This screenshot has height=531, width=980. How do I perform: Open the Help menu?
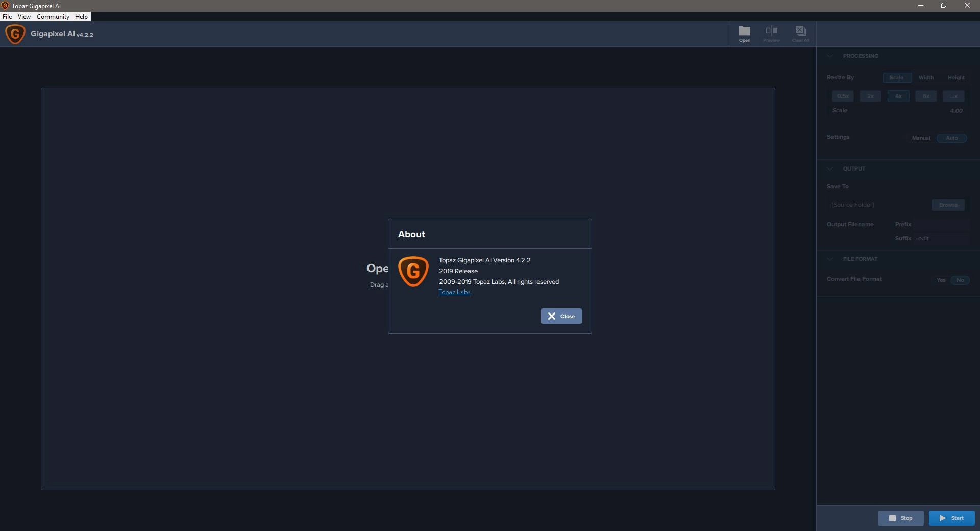pos(81,16)
